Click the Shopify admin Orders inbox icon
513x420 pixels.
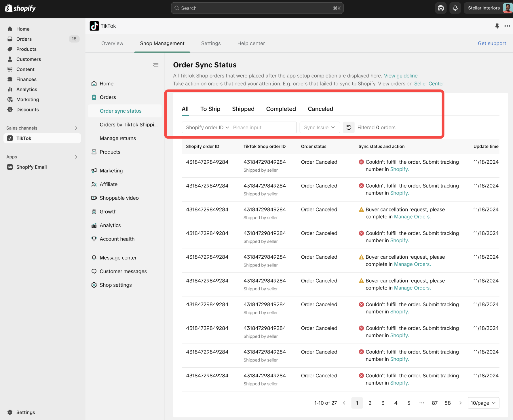click(x=10, y=39)
